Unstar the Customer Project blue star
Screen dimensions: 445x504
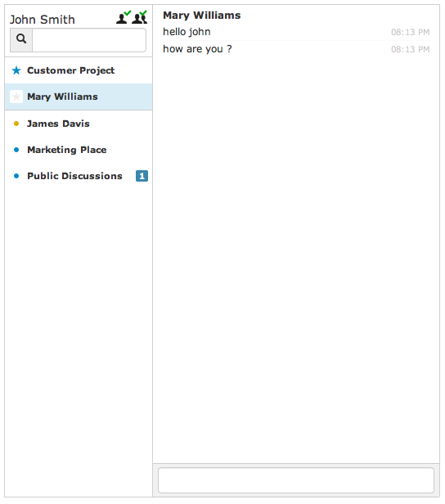tap(16, 70)
